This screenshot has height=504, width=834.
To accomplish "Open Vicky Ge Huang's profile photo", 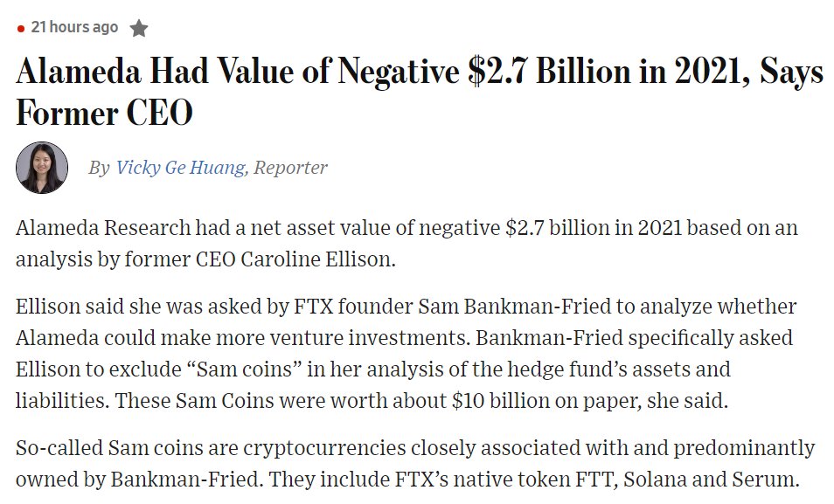I will pyautogui.click(x=42, y=168).
